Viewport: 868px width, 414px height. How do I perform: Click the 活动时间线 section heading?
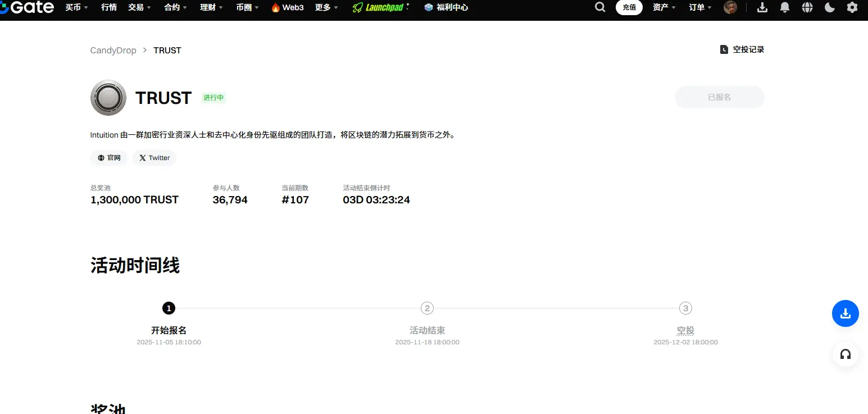coord(135,266)
